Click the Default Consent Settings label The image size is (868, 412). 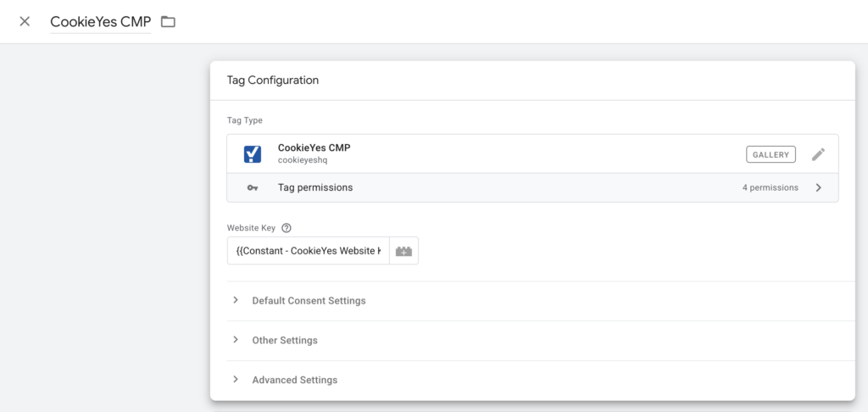pyautogui.click(x=309, y=301)
